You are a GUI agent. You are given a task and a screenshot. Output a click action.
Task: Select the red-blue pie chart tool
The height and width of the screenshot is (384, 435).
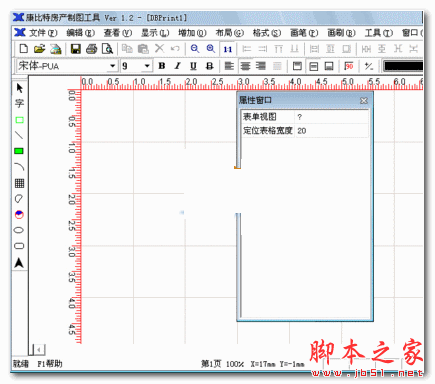click(19, 215)
